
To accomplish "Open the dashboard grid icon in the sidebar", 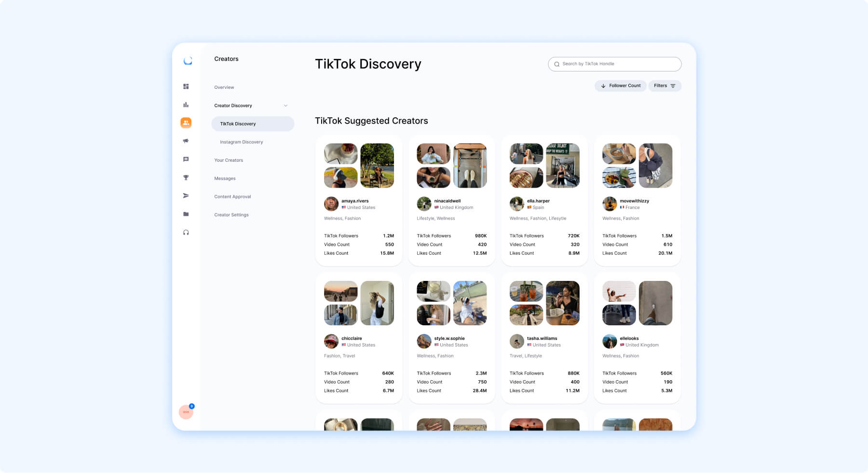I will click(x=186, y=86).
